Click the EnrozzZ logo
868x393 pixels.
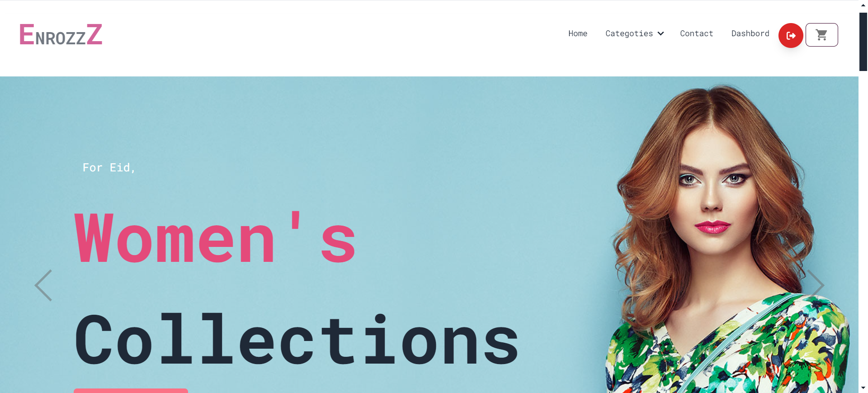[61, 35]
